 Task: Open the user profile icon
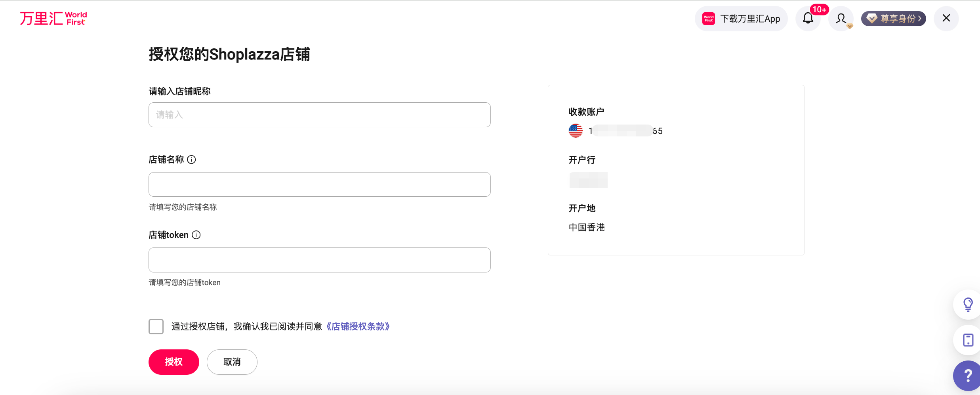pyautogui.click(x=841, y=18)
